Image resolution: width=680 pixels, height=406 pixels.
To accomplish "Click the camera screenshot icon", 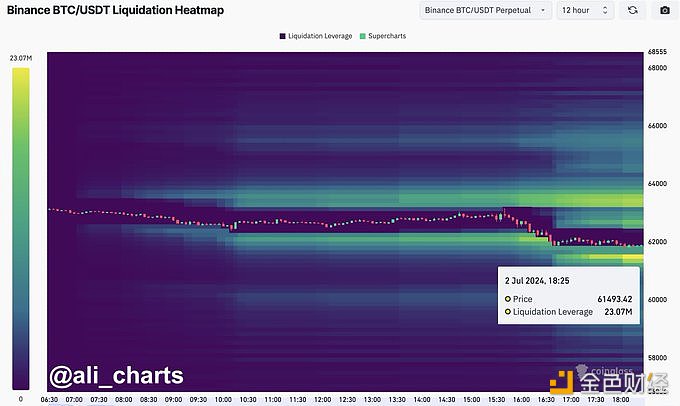I will 664,10.
